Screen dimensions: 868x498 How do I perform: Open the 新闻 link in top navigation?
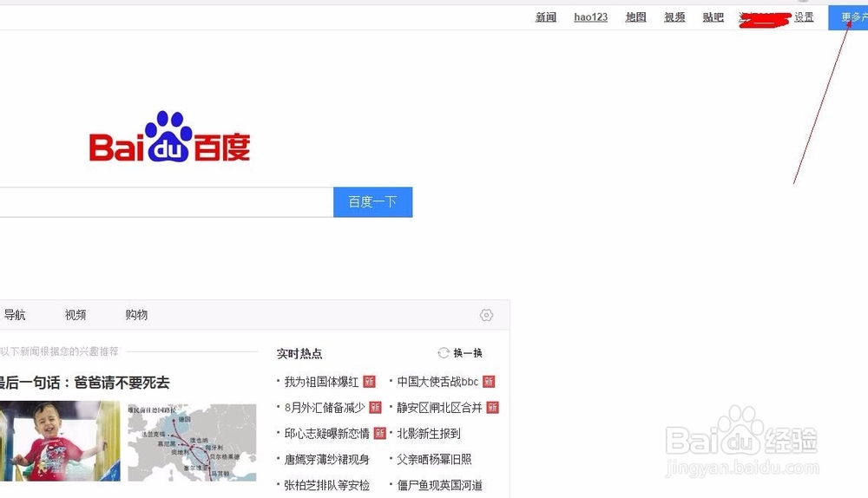click(546, 17)
